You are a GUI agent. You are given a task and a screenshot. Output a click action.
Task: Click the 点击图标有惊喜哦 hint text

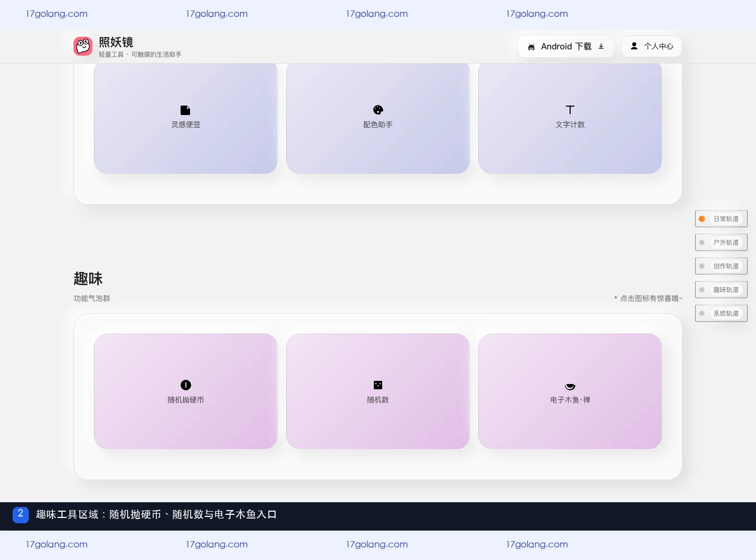(648, 298)
